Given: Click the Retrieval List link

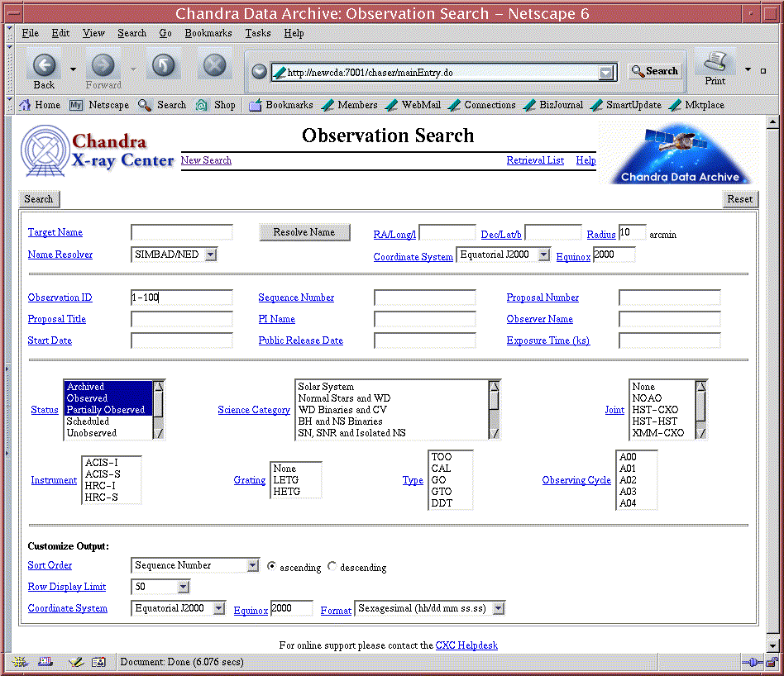Looking at the screenshot, I should pos(535,160).
